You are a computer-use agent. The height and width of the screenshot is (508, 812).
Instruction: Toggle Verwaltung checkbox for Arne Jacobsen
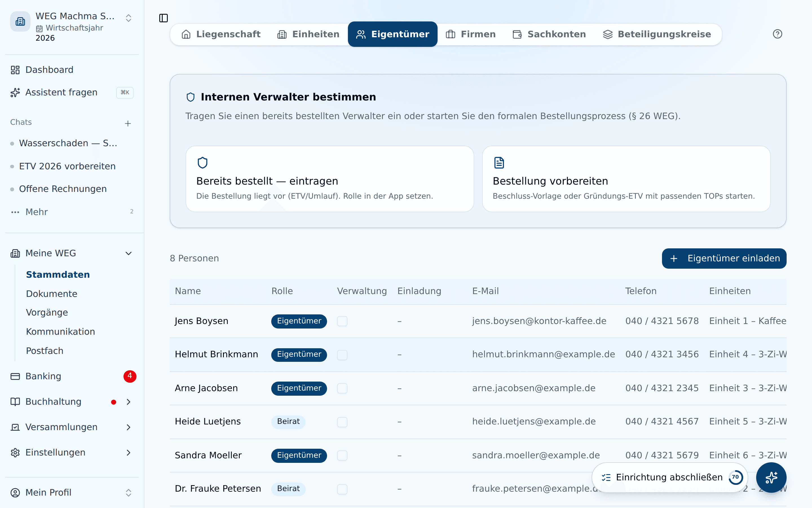[x=342, y=388]
